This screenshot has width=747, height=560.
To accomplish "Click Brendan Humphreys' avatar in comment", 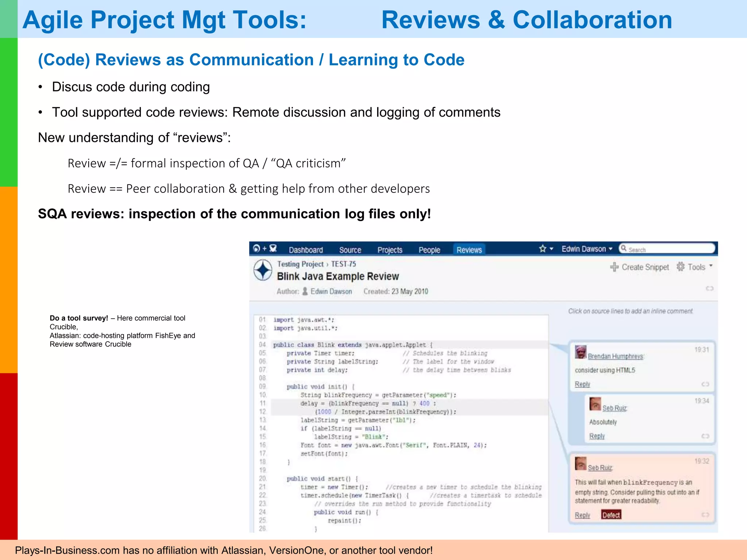I will click(x=581, y=352).
